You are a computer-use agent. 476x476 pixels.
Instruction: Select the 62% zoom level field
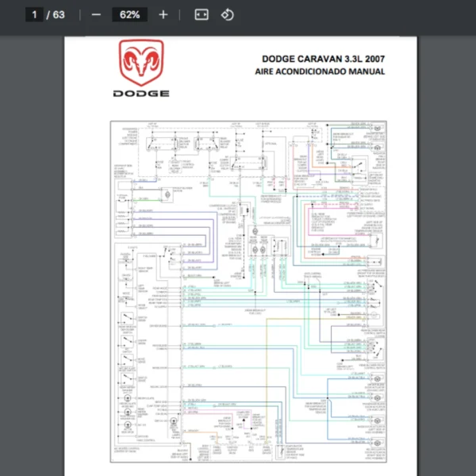tap(129, 14)
